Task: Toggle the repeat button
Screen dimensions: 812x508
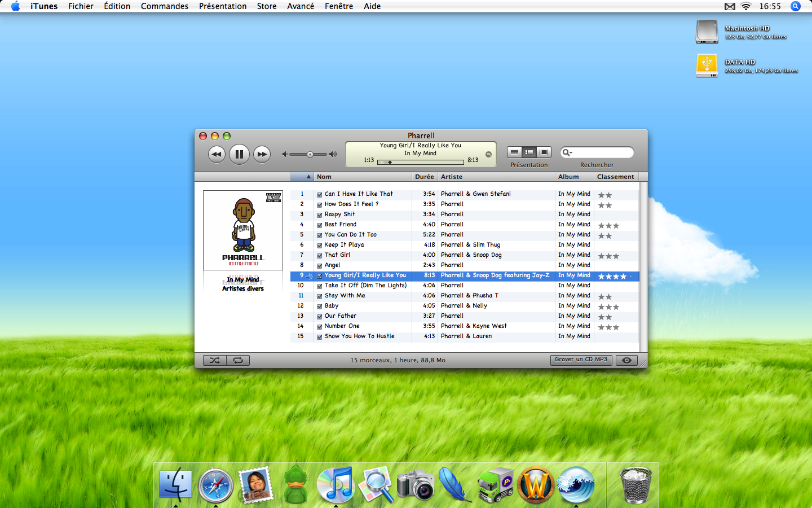Action: click(238, 360)
